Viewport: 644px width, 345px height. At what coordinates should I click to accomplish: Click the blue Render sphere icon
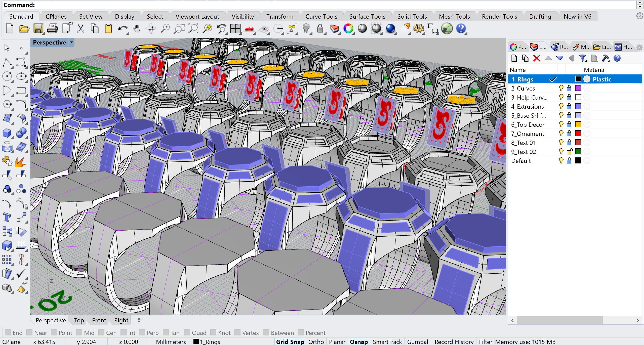click(390, 29)
